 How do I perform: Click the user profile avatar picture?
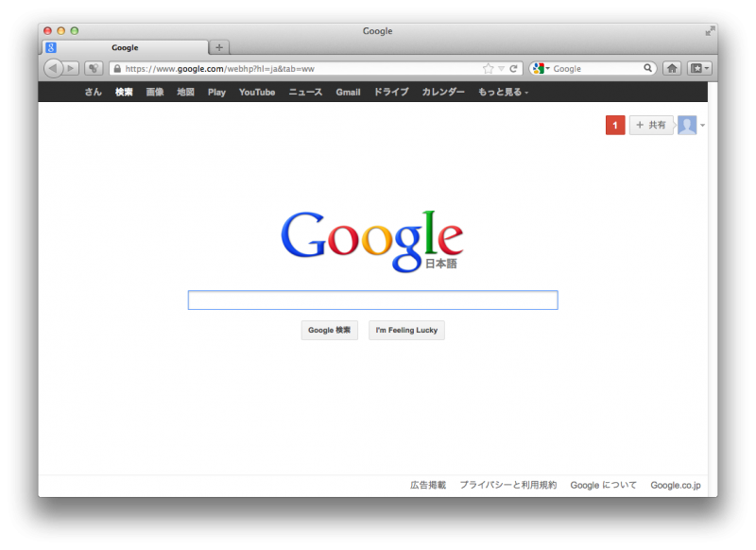pyautogui.click(x=687, y=125)
